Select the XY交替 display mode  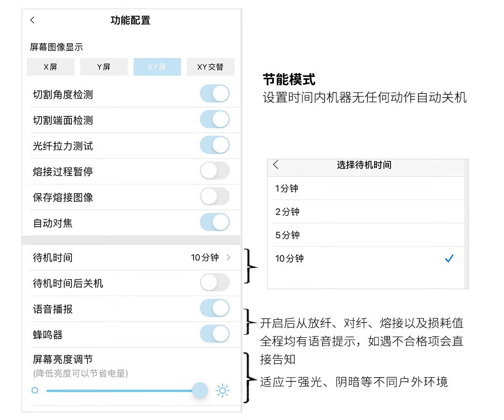[x=210, y=67]
